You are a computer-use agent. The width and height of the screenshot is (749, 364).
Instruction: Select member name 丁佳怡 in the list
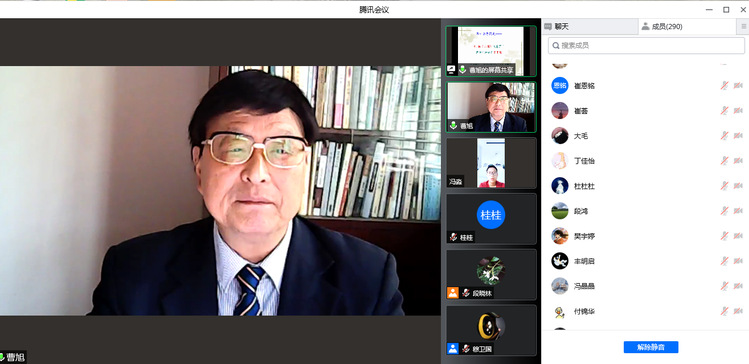[584, 161]
